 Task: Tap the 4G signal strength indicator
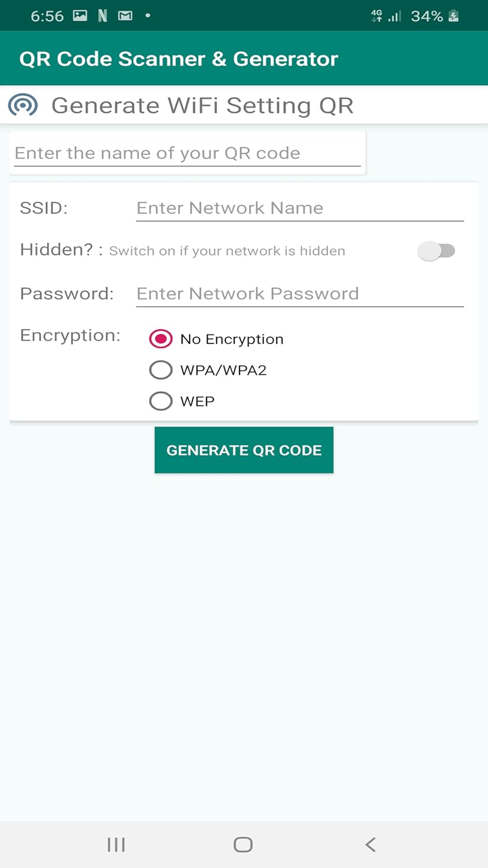(x=386, y=16)
